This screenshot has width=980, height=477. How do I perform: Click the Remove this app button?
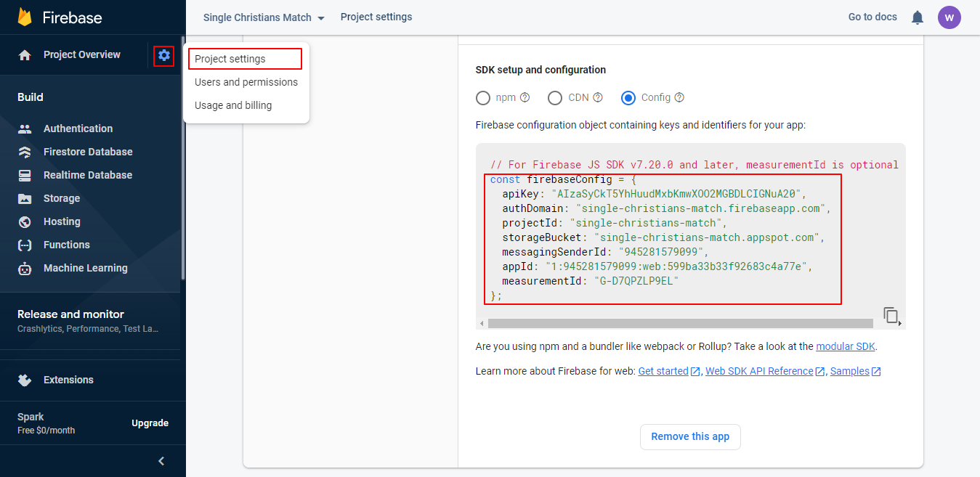point(690,437)
